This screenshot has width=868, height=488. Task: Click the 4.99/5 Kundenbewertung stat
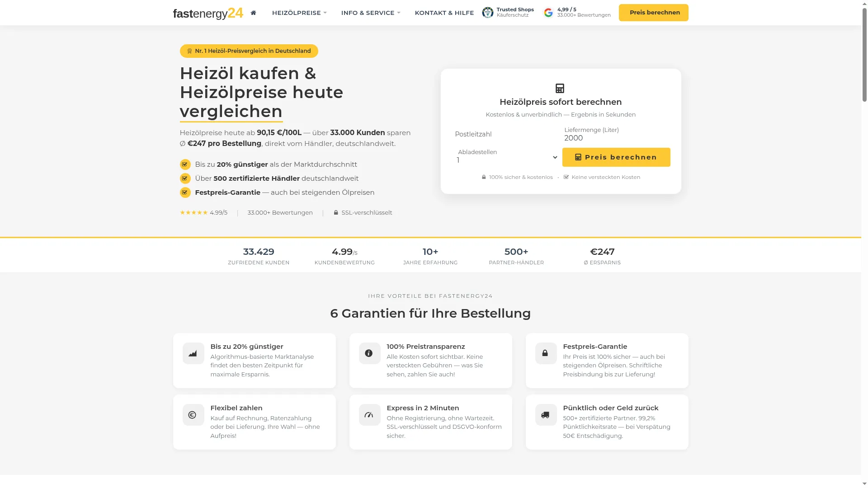pyautogui.click(x=344, y=256)
